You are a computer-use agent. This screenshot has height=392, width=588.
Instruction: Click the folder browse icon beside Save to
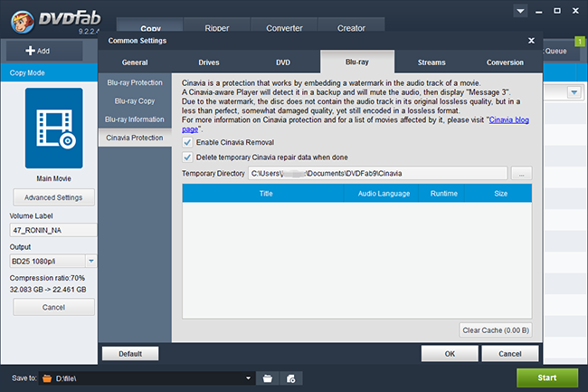point(268,378)
